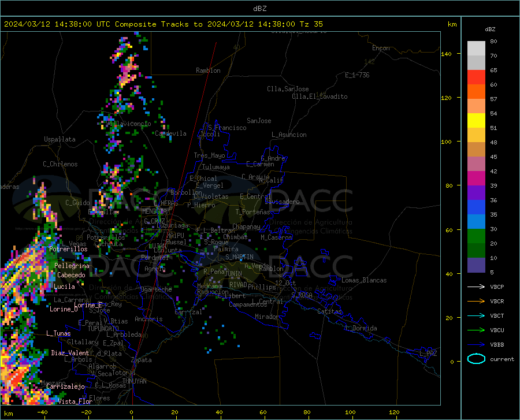This screenshot has height=420, width=520.
Task: Click the Uspallata map label
Action: pyautogui.click(x=60, y=139)
